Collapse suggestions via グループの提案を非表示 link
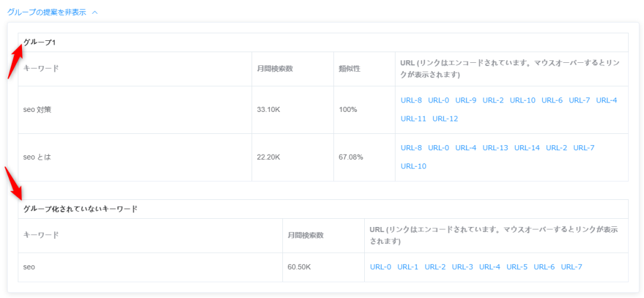This screenshot has width=644, height=298. point(52,13)
